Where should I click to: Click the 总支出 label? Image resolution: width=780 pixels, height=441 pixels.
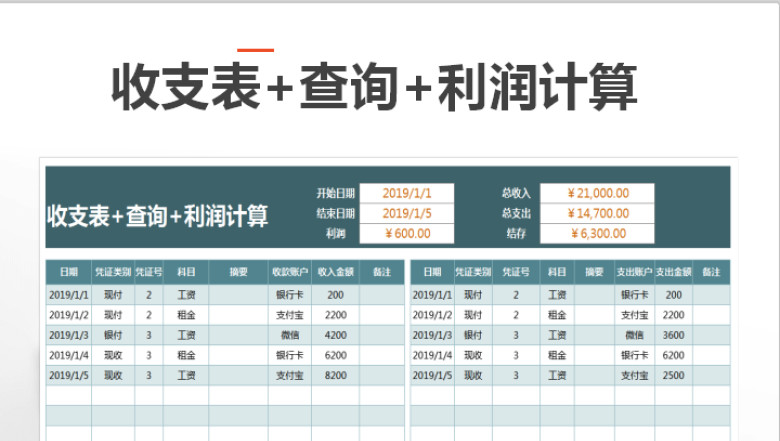point(516,214)
